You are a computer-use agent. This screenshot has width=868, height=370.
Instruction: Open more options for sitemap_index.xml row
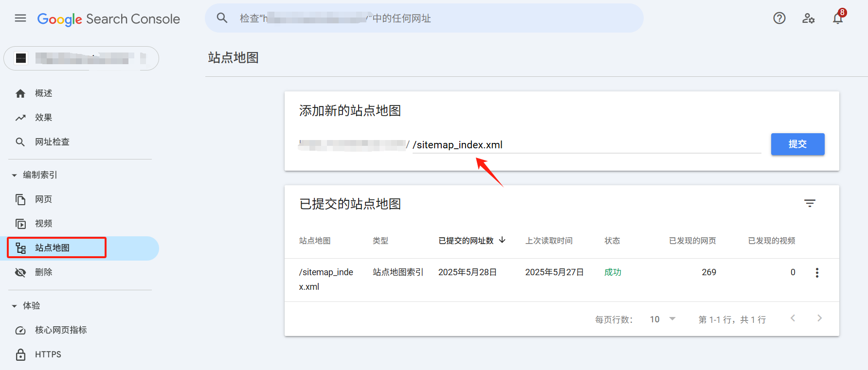tap(817, 273)
